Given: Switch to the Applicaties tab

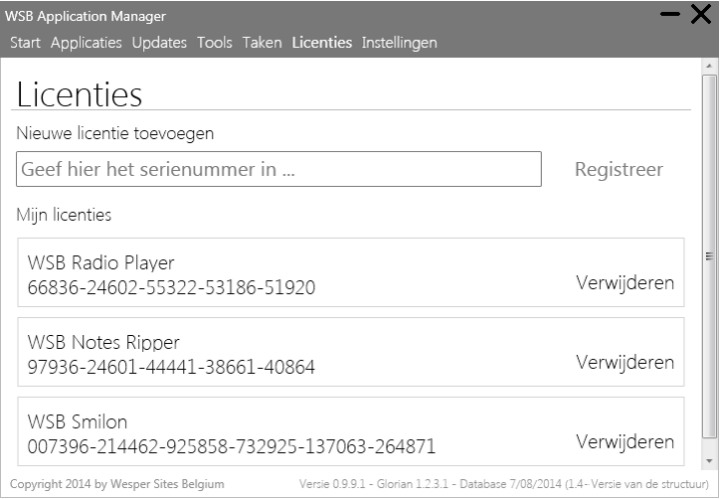Looking at the screenshot, I should click(86, 43).
